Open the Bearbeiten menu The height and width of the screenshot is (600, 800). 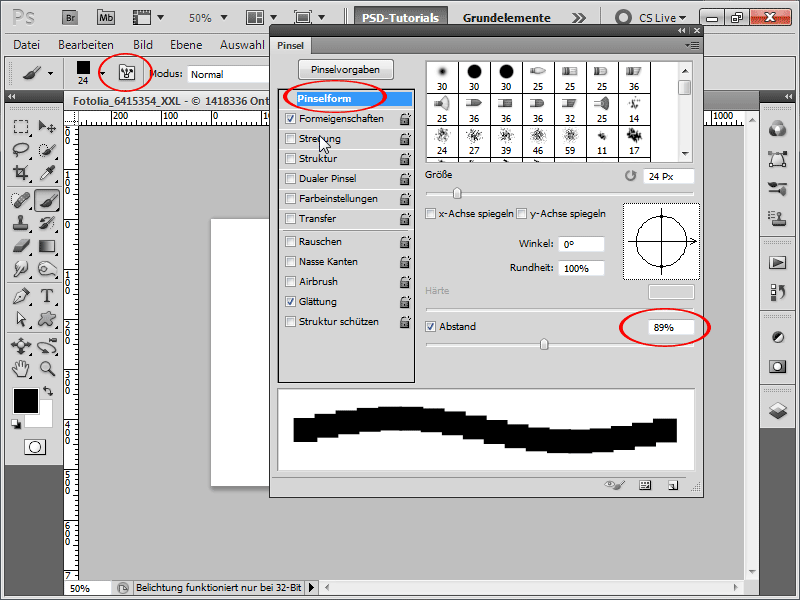86,45
